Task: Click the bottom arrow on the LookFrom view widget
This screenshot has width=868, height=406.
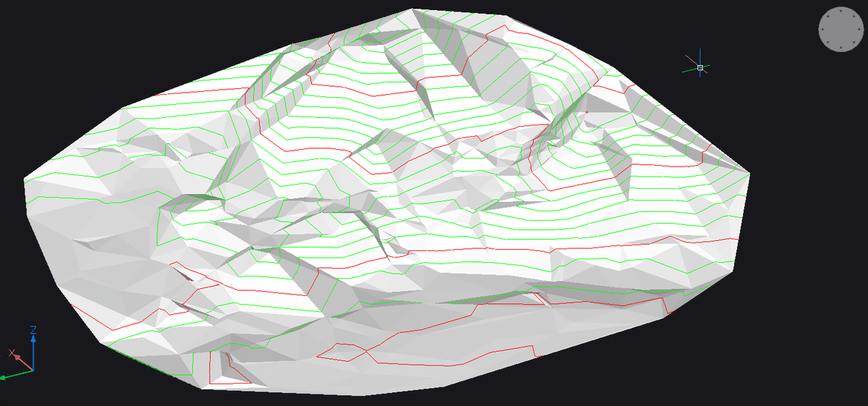Action: tap(841, 47)
